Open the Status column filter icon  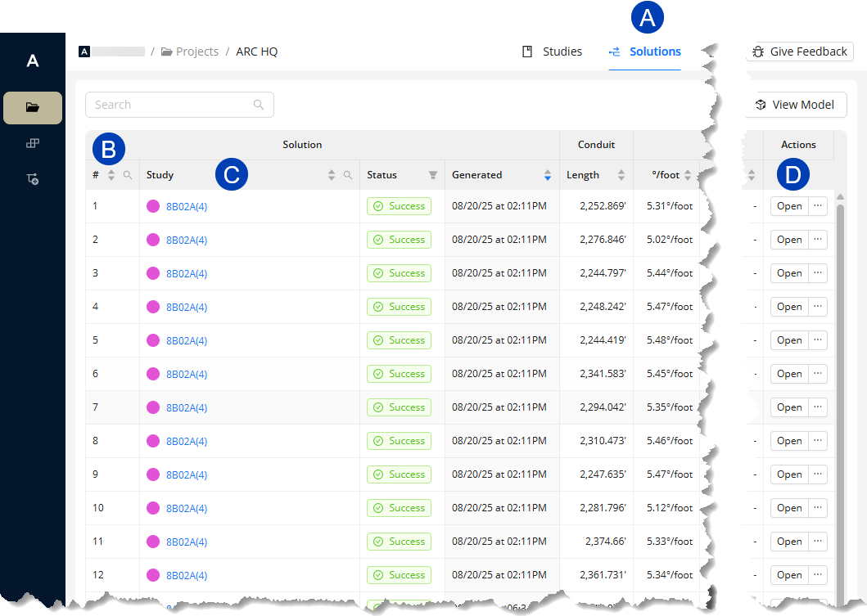(433, 175)
